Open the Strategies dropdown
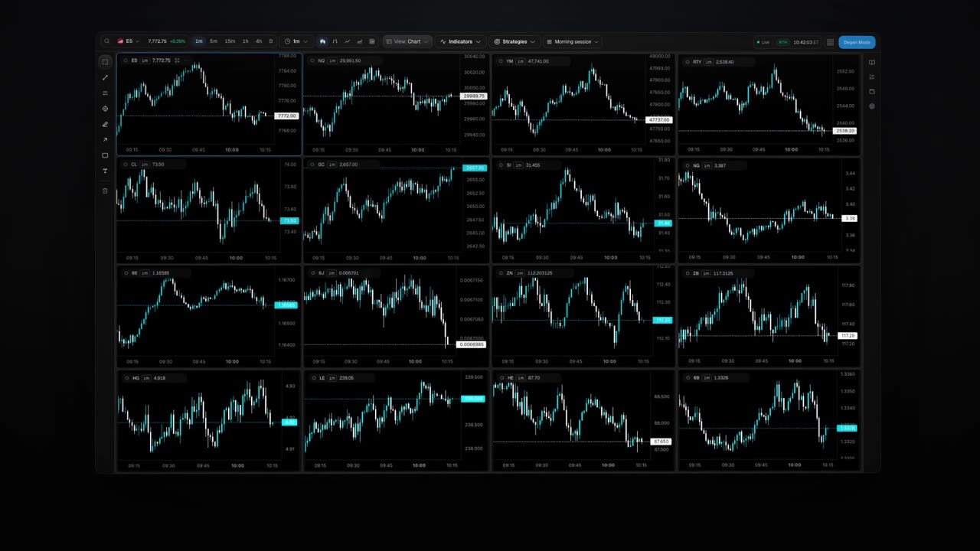 coord(514,41)
